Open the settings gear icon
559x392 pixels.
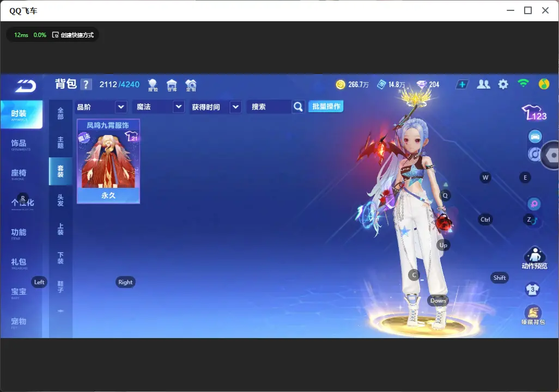pyautogui.click(x=503, y=84)
